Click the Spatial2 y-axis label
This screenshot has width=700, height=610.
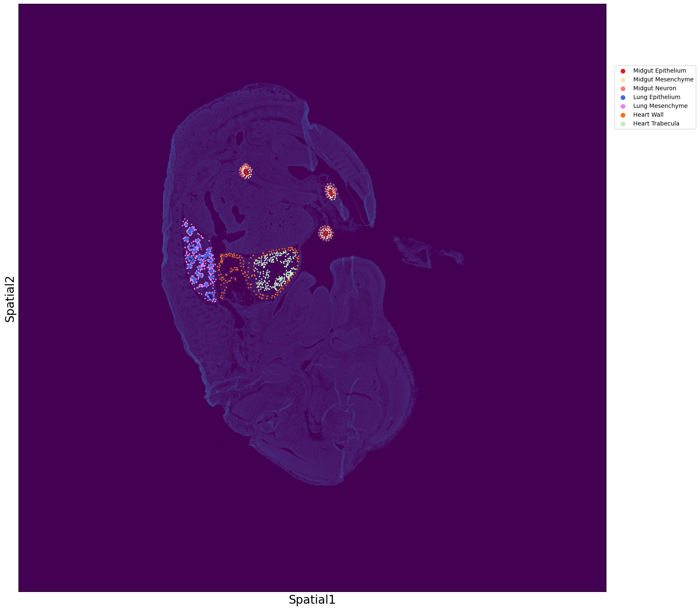tap(10, 299)
